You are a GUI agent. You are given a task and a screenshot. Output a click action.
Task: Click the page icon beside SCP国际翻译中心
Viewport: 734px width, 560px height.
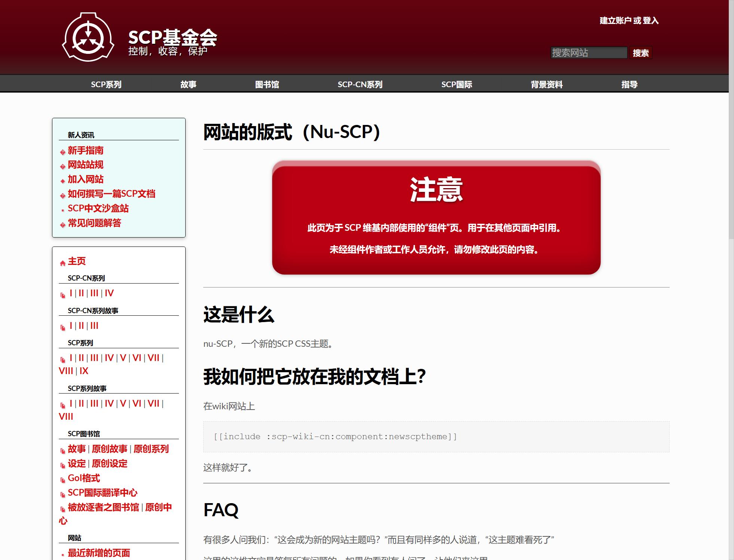pyautogui.click(x=63, y=495)
